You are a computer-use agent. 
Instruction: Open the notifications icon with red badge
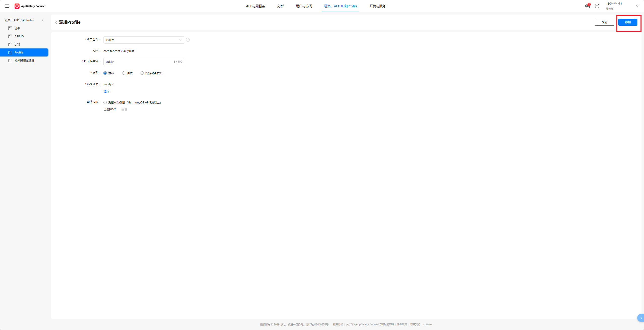point(587,6)
